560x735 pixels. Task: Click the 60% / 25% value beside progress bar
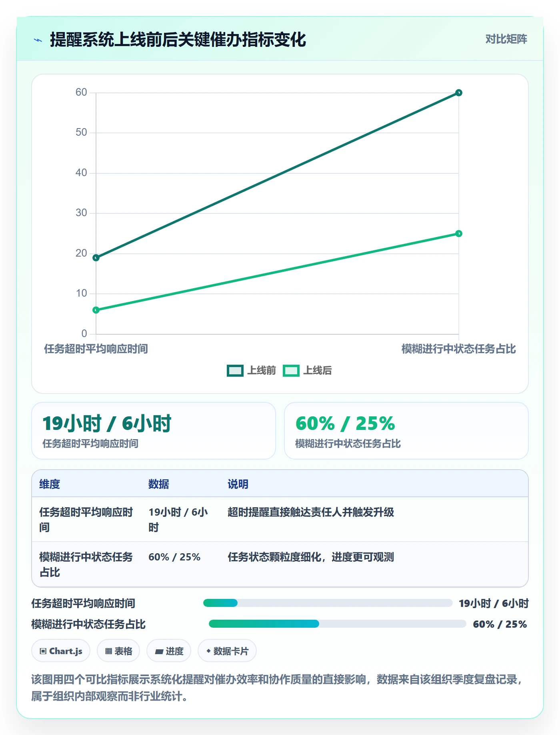(500, 624)
